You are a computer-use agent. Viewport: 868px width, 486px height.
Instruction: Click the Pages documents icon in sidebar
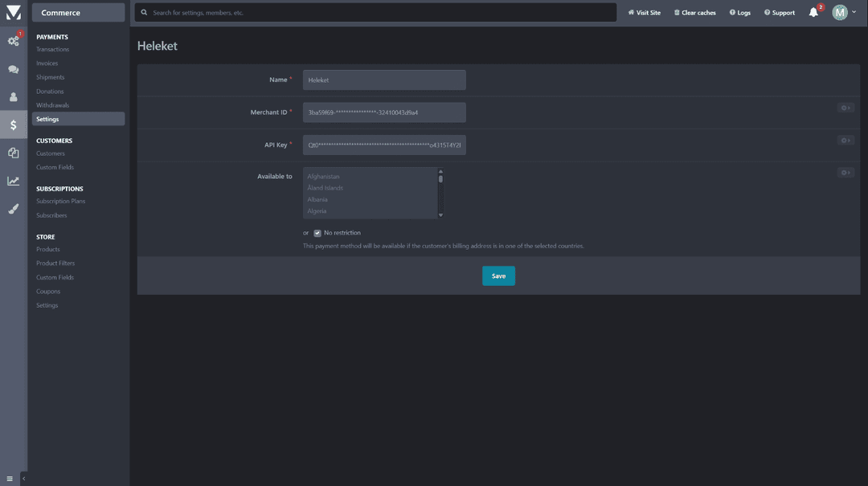pyautogui.click(x=14, y=153)
